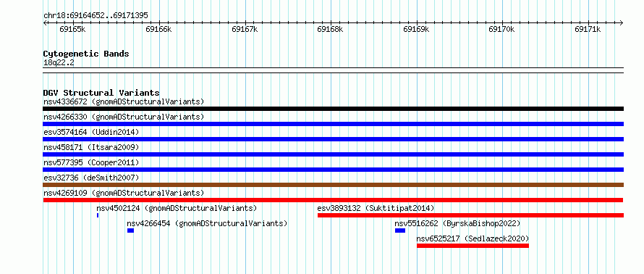Click the nsv458171 (Itsara2009) label
Viewport: 644px width, 274px height.
point(91,147)
